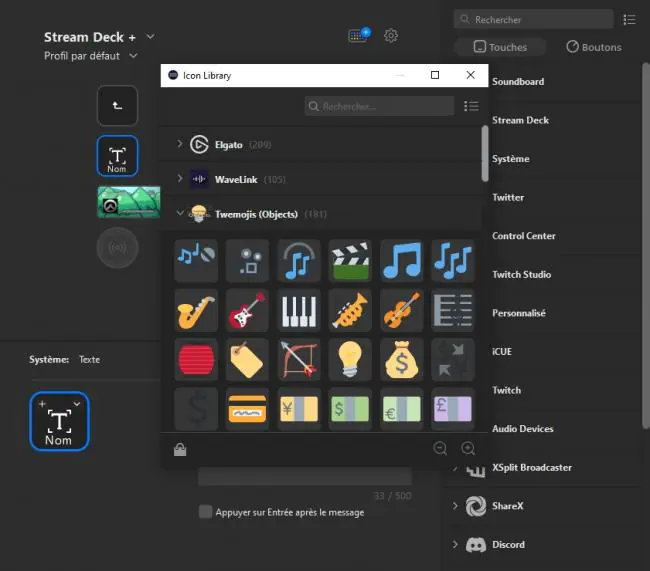Select the triple music notes icon

pos(453,261)
